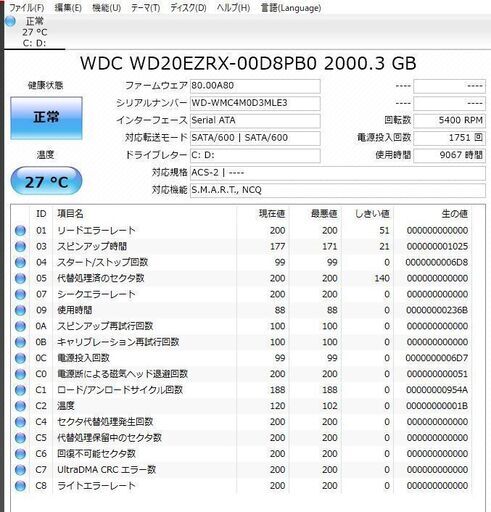The image size is (491, 512).
Task: Click the blue disk status orb at top
Action: [x=10, y=21]
